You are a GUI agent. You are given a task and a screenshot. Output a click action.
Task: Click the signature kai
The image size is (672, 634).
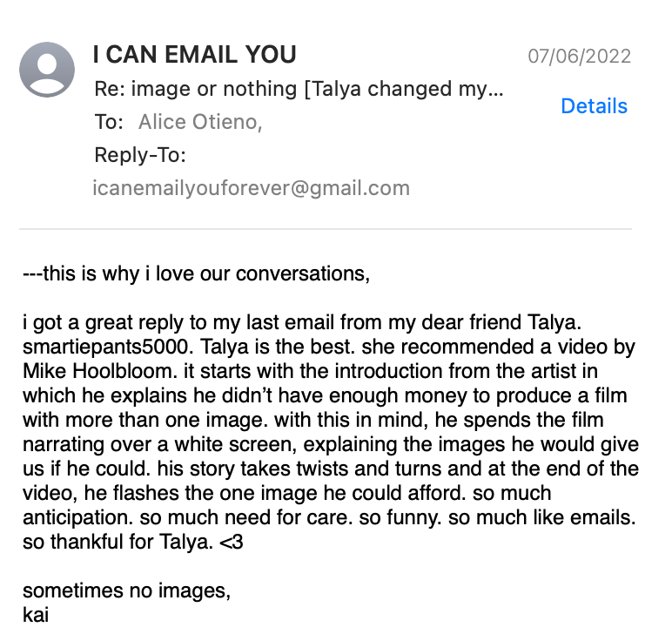36,616
